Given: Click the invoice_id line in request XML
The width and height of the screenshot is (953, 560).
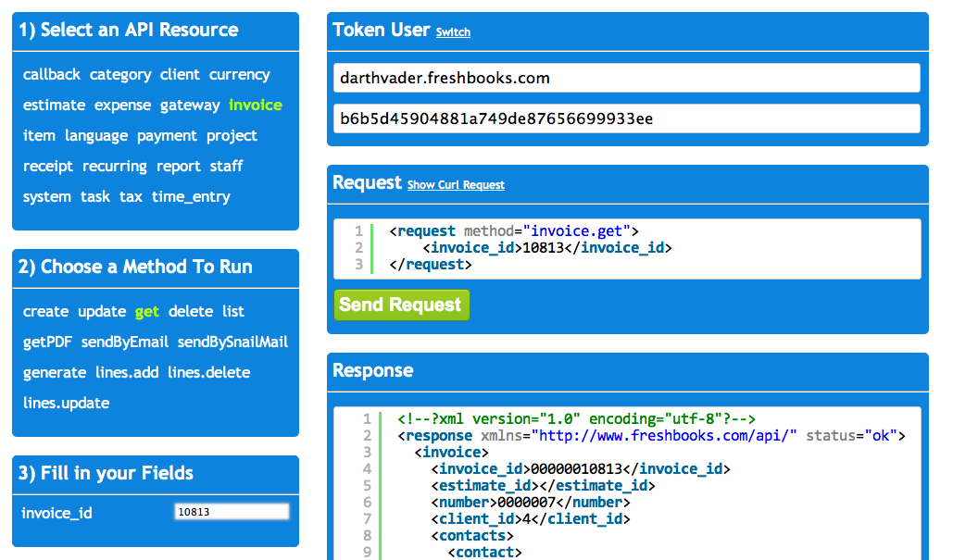Looking at the screenshot, I should 547,248.
